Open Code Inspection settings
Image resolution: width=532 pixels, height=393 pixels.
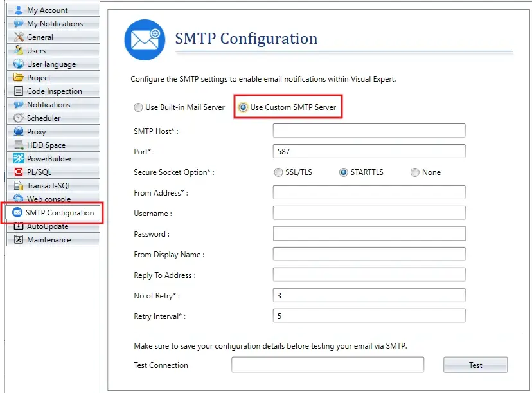point(53,91)
